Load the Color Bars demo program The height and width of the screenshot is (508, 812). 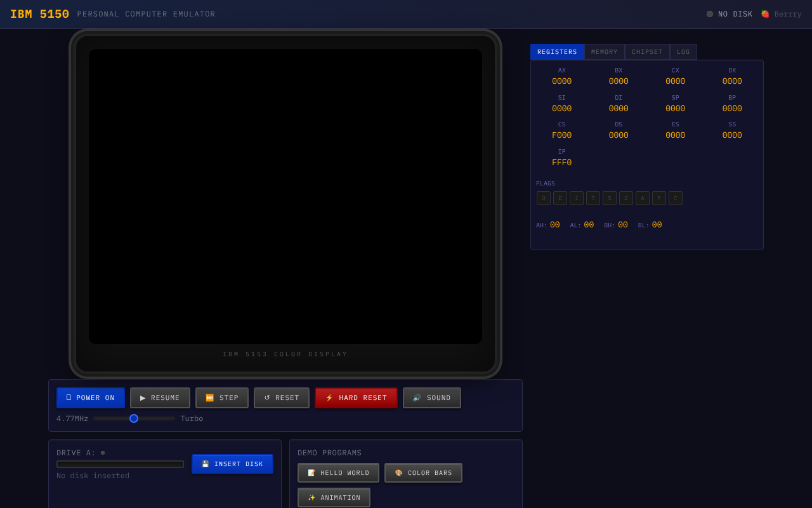point(423,473)
